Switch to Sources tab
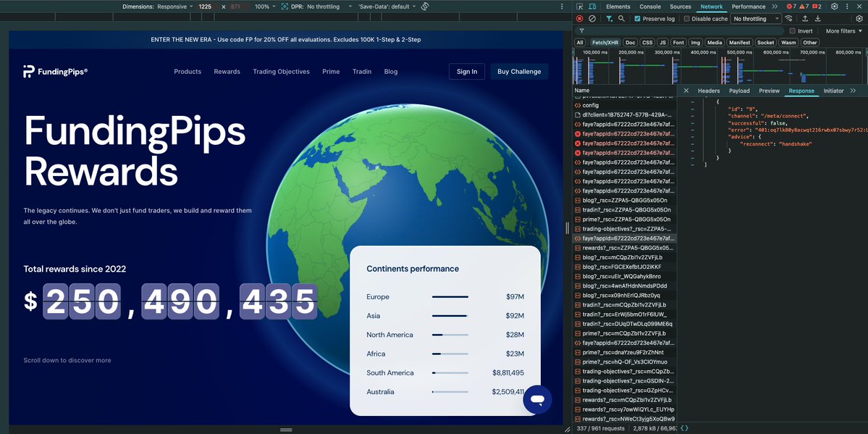The height and width of the screenshot is (434, 868). coord(681,7)
